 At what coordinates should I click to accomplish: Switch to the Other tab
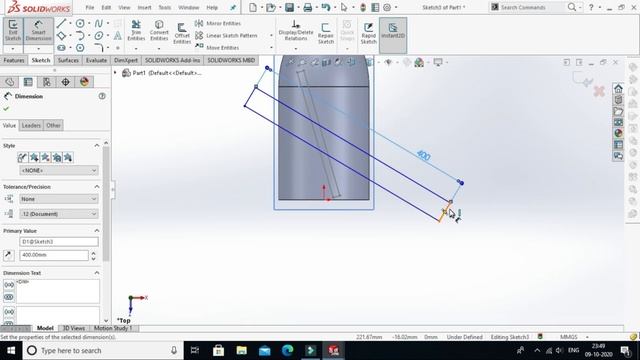point(53,125)
